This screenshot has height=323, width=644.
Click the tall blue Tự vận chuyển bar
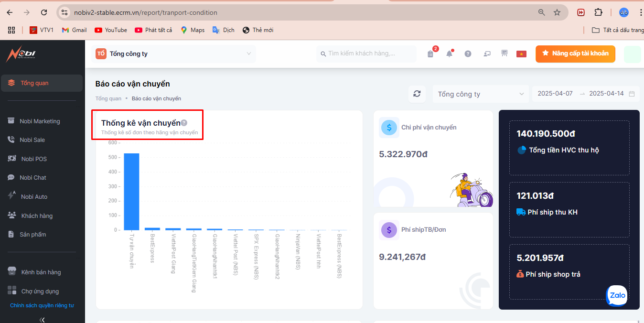(x=131, y=192)
